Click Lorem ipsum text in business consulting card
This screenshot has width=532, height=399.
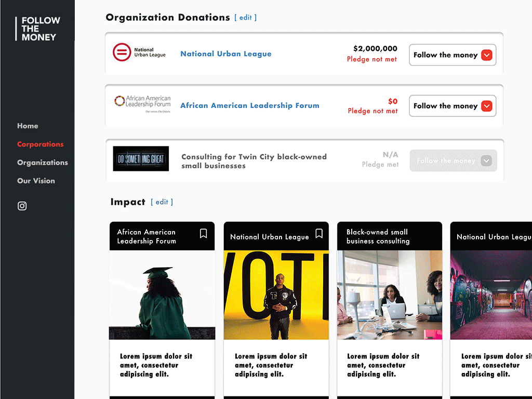coord(383,365)
